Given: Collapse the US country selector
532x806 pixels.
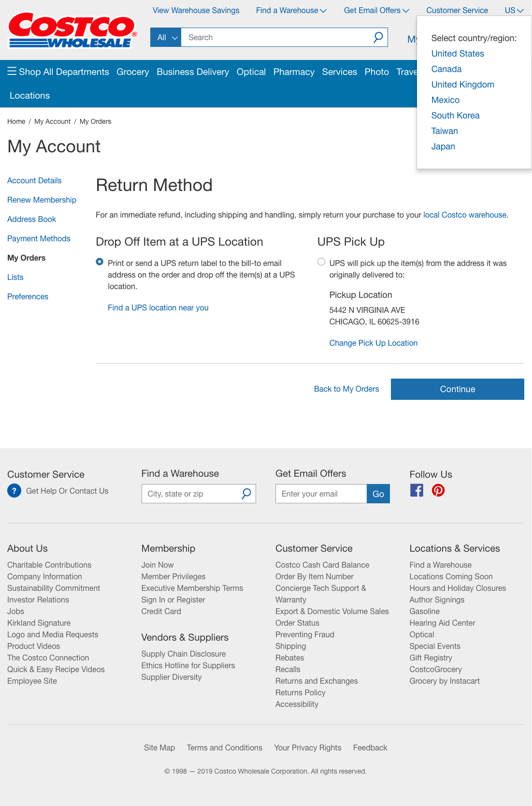Looking at the screenshot, I should (514, 10).
